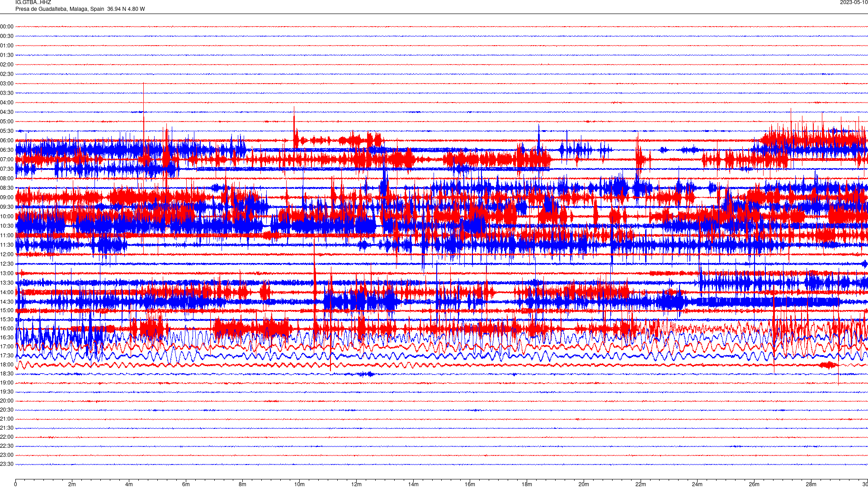
Task: Select the 21:30 time row label
Action: click(x=7, y=428)
